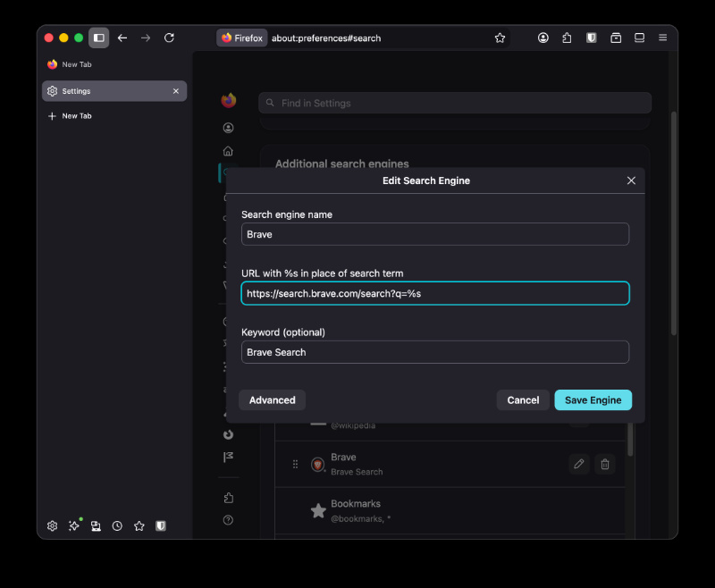
Task: Open the AI chatbot sparkle sidebar icon
Action: coord(74,526)
